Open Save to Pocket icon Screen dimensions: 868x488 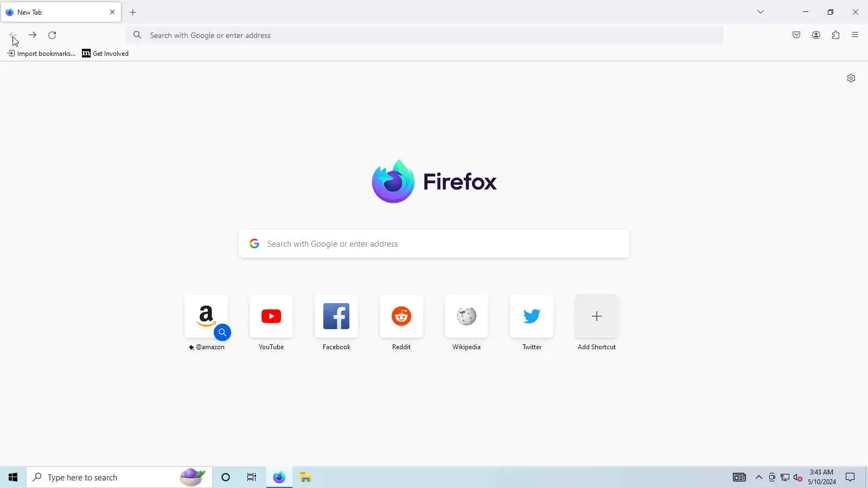click(x=796, y=35)
